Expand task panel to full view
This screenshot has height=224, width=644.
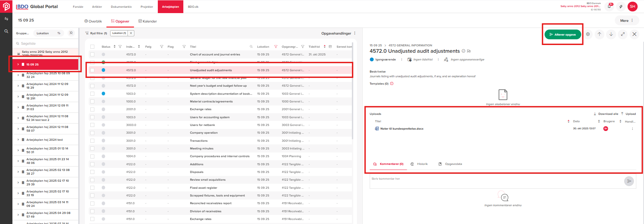tap(623, 34)
